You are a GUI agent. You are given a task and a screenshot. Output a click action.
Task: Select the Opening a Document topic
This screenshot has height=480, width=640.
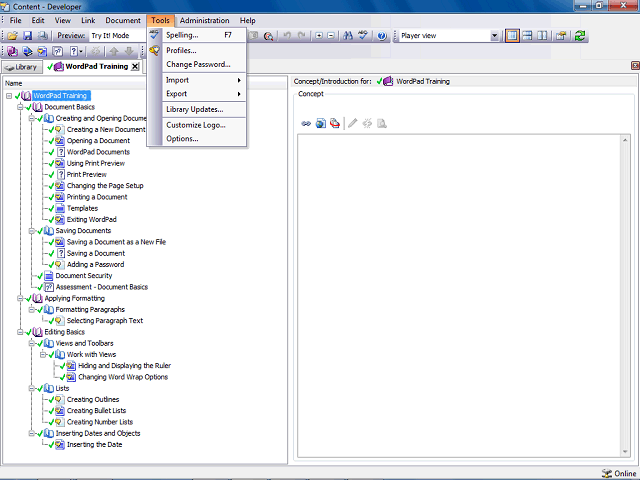pyautogui.click(x=98, y=141)
